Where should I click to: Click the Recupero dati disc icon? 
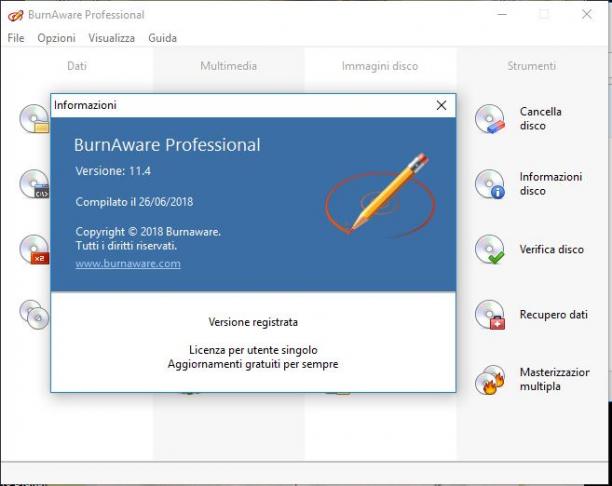click(490, 315)
